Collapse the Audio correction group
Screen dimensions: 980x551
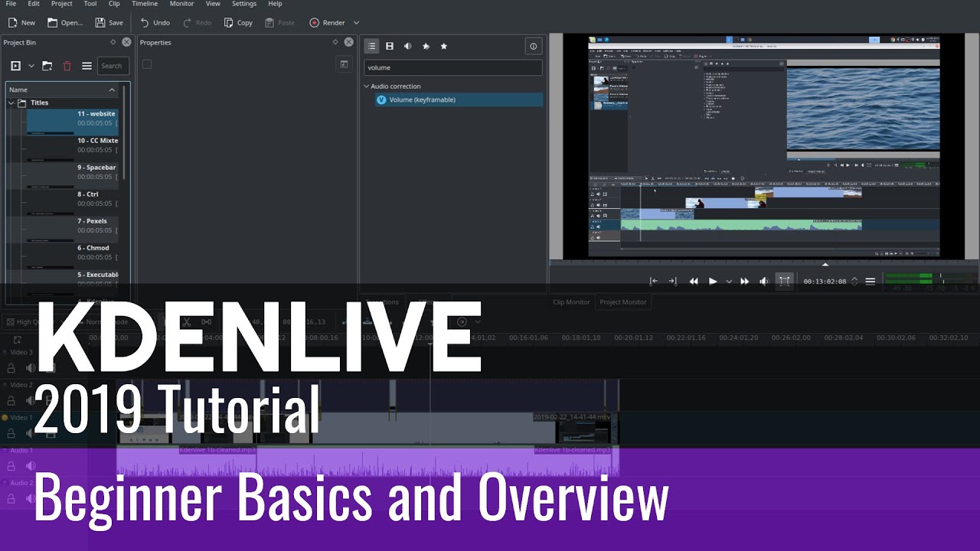367,86
